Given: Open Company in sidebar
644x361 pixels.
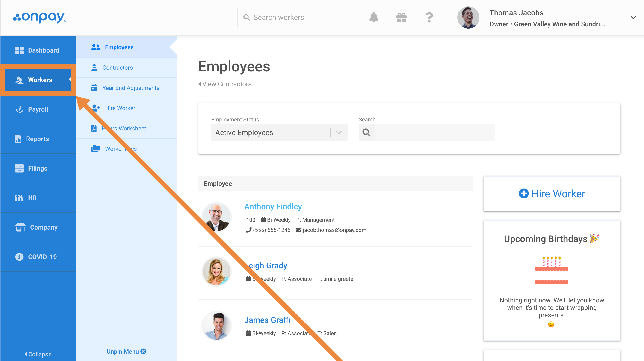Looking at the screenshot, I should pos(38,227).
